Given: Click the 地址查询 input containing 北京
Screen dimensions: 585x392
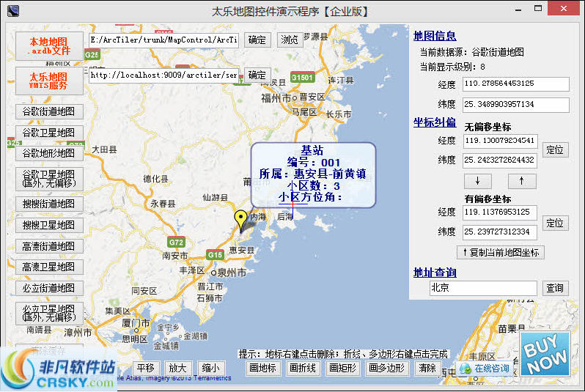Looking at the screenshot, I should 483,288.
